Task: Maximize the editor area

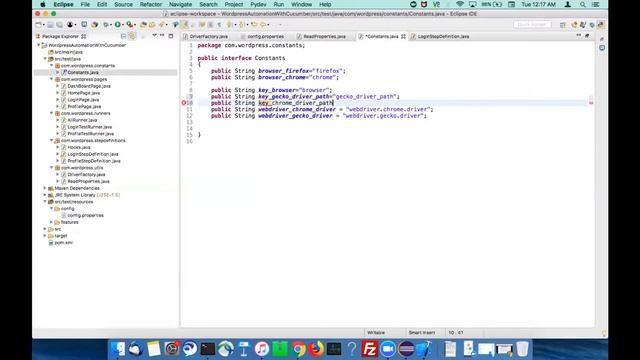Action: click(587, 36)
